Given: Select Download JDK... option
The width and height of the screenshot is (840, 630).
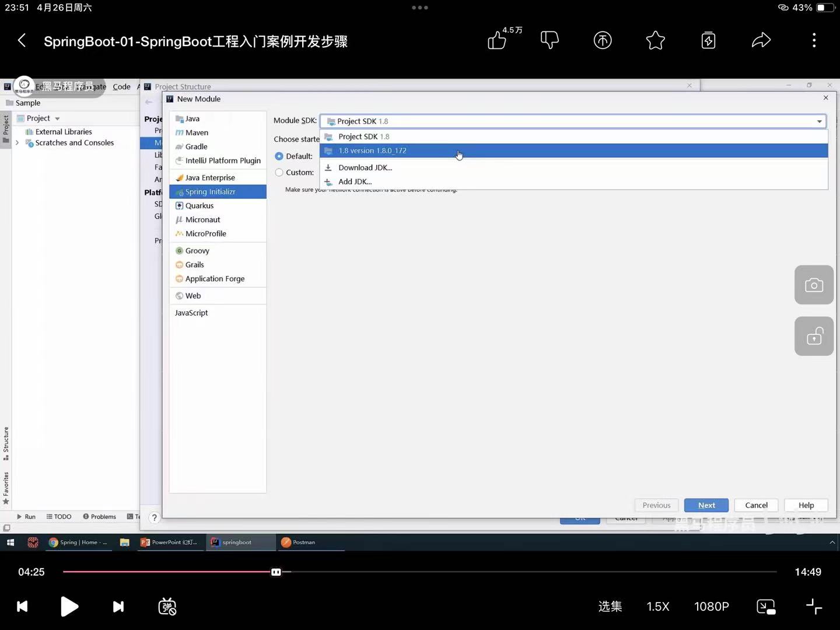Looking at the screenshot, I should point(574,167).
